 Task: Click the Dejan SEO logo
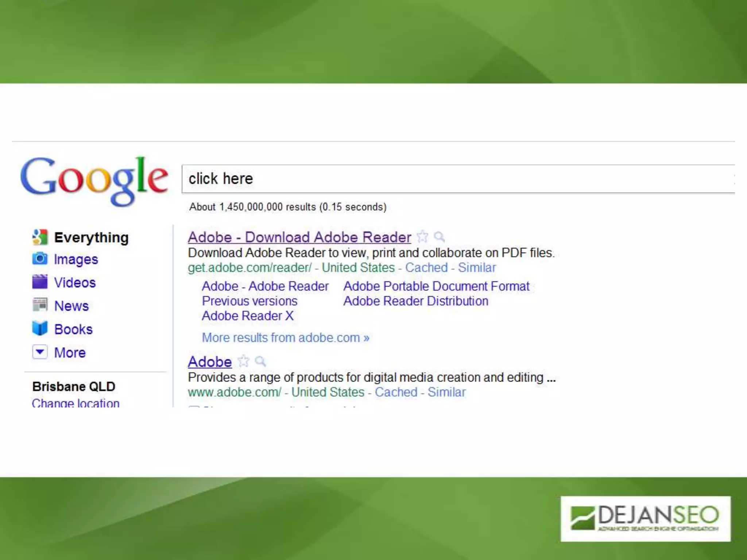point(645,518)
